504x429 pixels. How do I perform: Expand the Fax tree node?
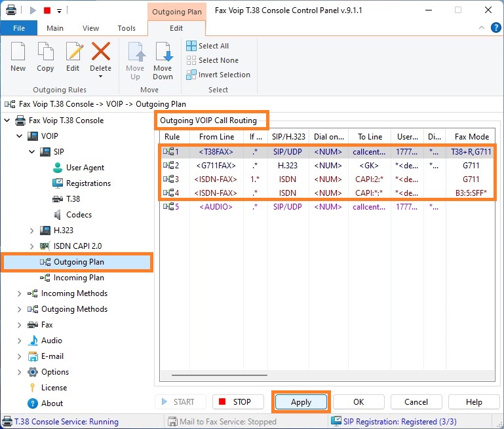click(x=19, y=325)
